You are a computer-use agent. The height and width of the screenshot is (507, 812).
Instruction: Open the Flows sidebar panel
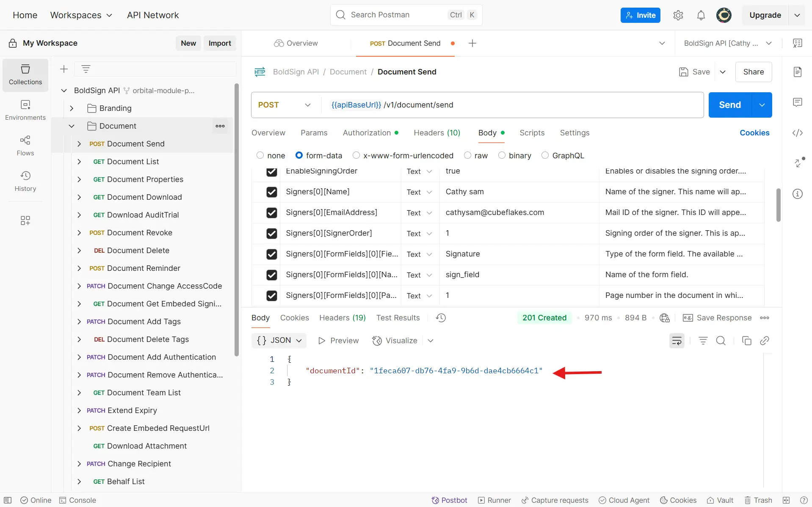coord(25,146)
